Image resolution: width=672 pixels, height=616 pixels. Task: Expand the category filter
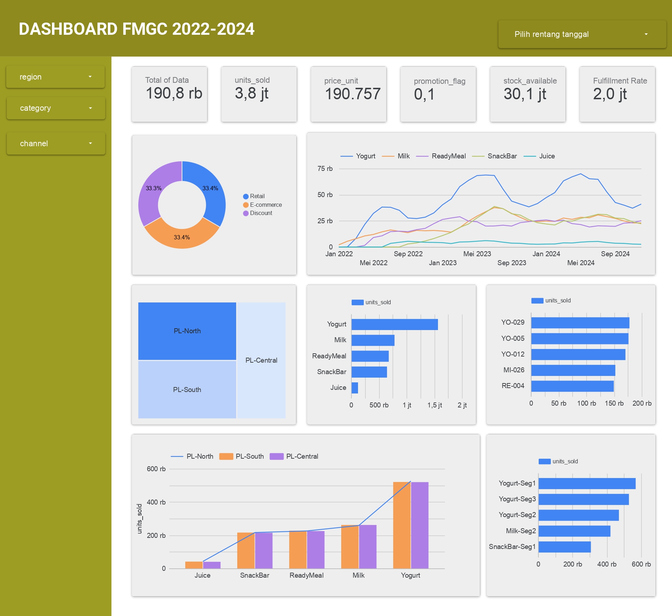56,108
